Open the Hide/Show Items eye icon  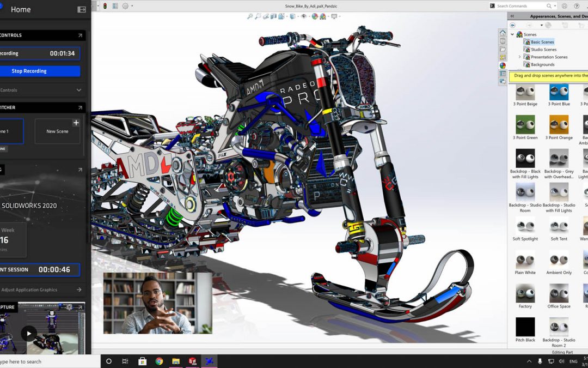(x=304, y=16)
